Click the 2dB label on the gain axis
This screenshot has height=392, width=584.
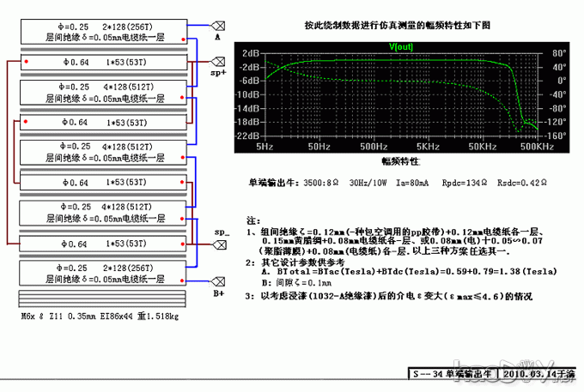pyautogui.click(x=248, y=53)
